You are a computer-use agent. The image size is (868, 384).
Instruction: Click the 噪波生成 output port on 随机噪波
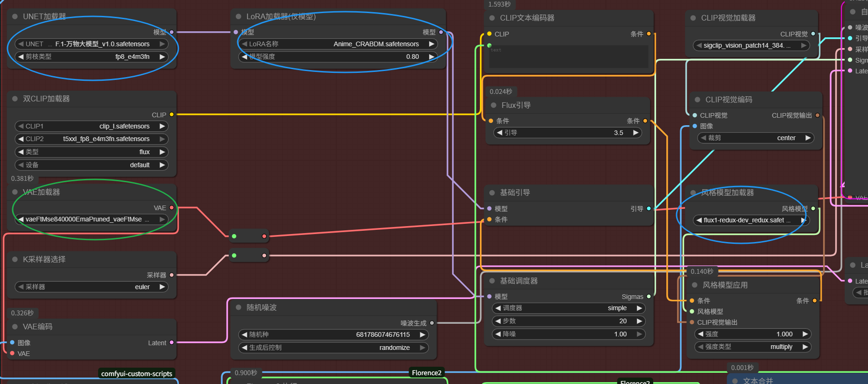click(x=431, y=323)
